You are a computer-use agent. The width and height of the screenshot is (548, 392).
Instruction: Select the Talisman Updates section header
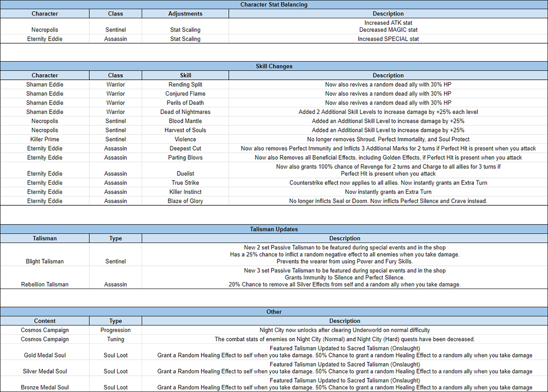273,229
